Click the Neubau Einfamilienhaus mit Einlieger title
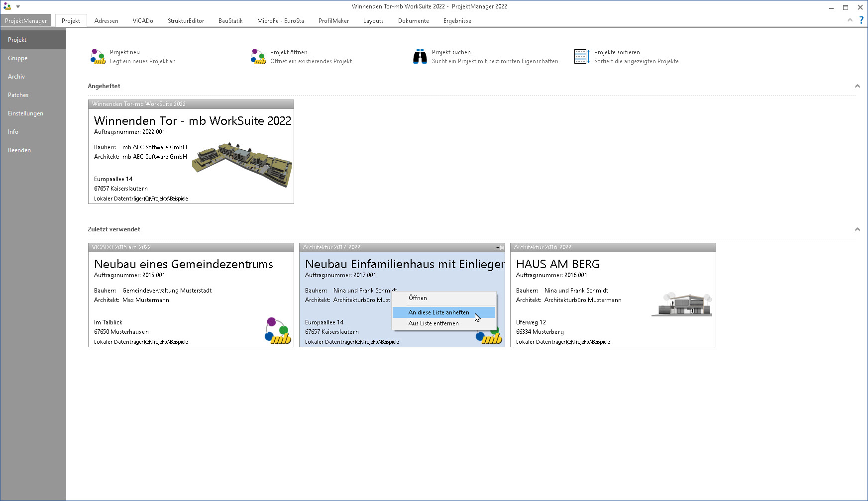This screenshot has height=501, width=868. pyautogui.click(x=405, y=264)
